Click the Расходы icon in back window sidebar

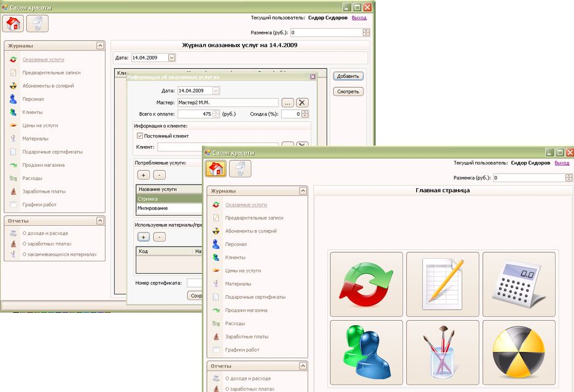tap(13, 178)
